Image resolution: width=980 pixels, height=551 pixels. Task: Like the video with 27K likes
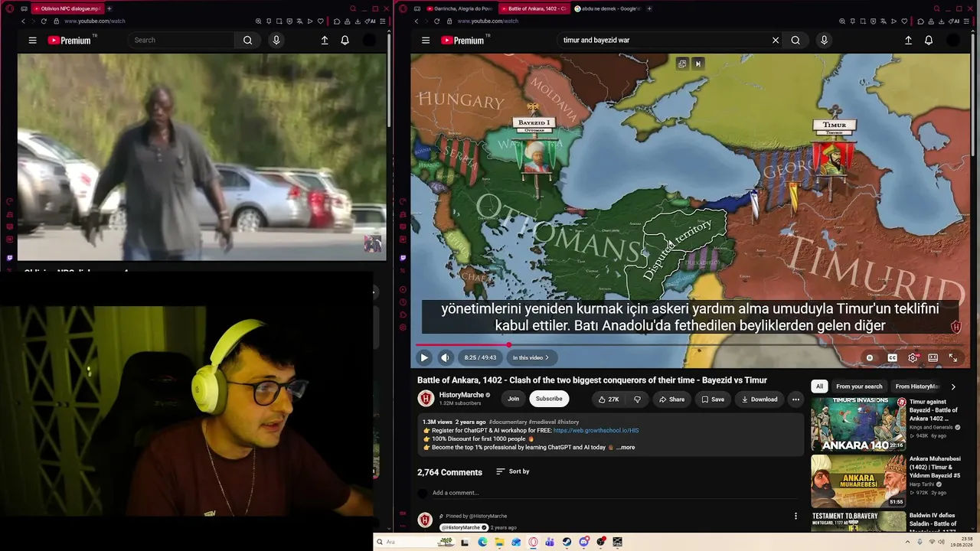609,399
